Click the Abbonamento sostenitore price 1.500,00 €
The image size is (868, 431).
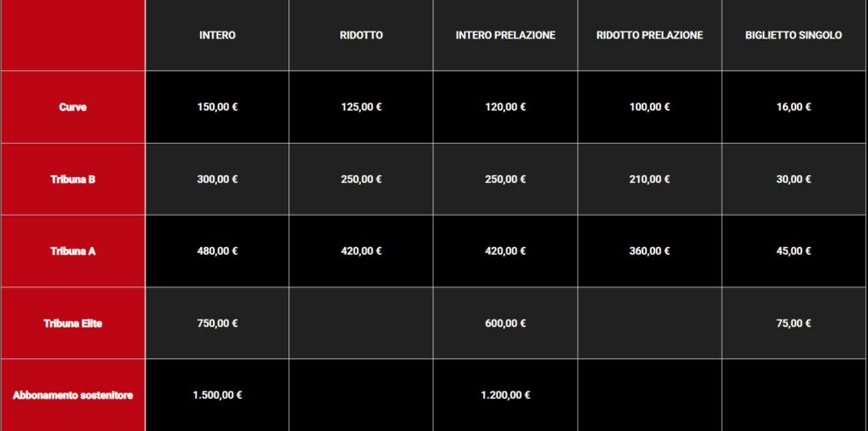click(217, 395)
